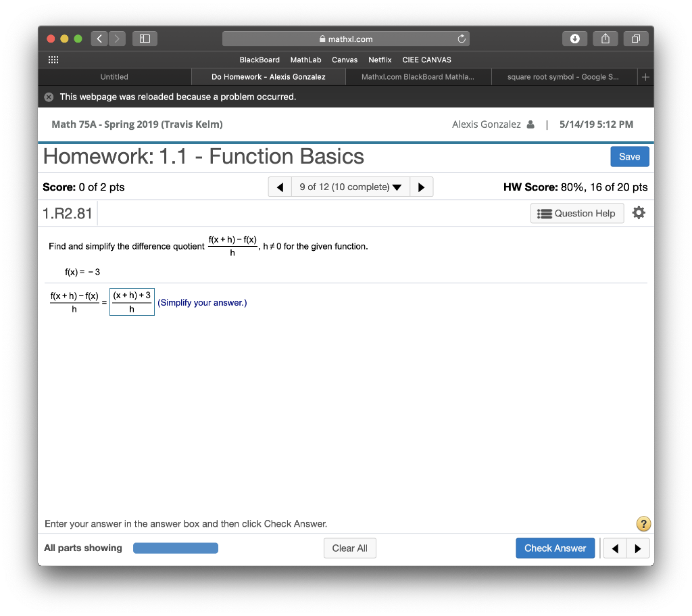The image size is (692, 616).
Task: Open the question settings gear icon
Action: tap(638, 212)
